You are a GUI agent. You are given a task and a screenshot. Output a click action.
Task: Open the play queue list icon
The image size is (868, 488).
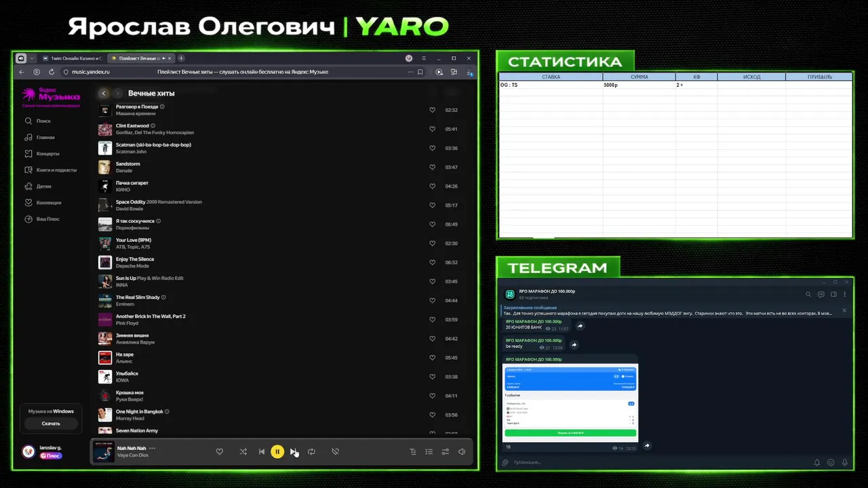(x=429, y=451)
